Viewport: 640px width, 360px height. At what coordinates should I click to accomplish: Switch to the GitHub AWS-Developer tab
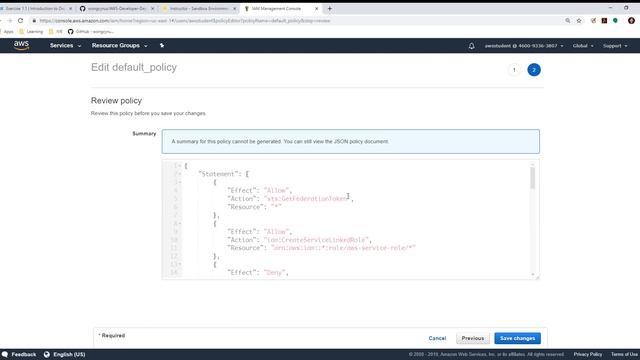[x=117, y=9]
